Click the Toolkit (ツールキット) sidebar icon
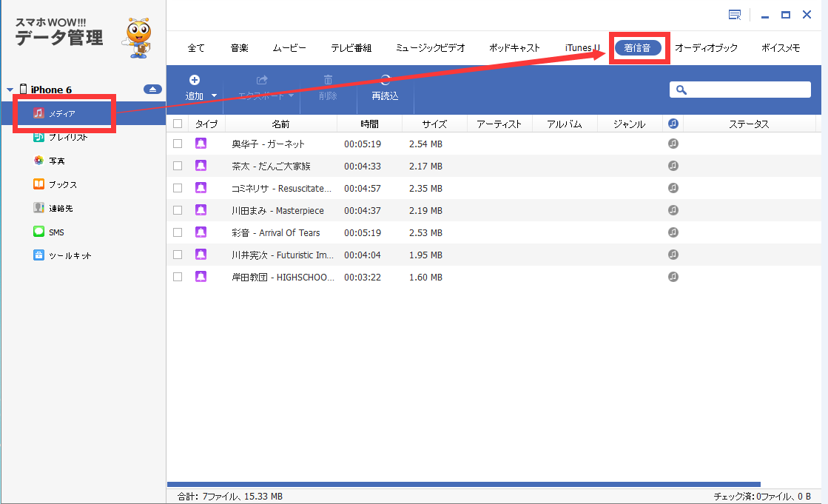 click(38, 255)
